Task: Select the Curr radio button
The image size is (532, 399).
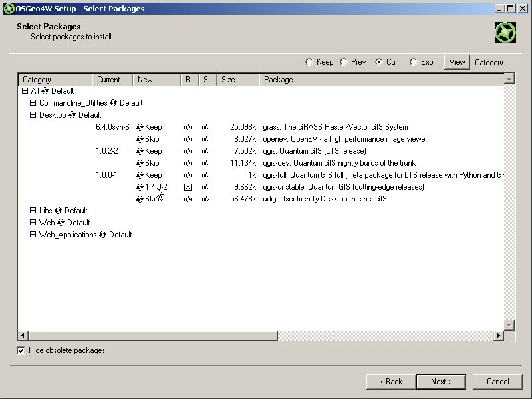Action: pyautogui.click(x=378, y=62)
